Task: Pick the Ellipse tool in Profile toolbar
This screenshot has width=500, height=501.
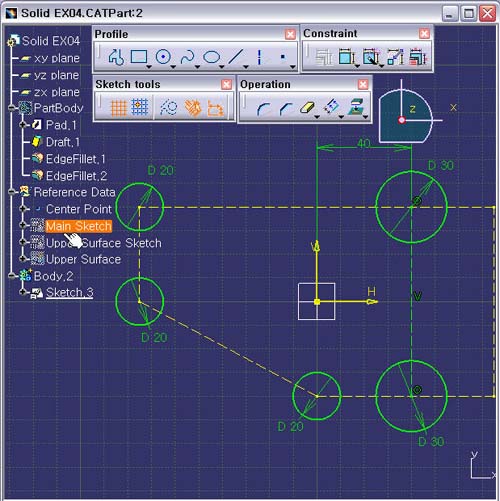Action: coord(211,57)
